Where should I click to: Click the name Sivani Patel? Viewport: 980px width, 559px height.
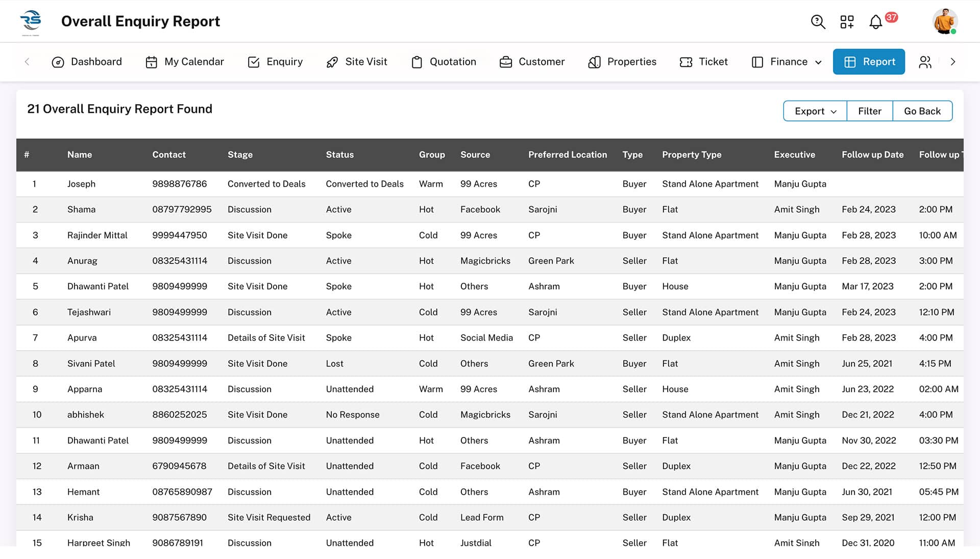tap(91, 363)
